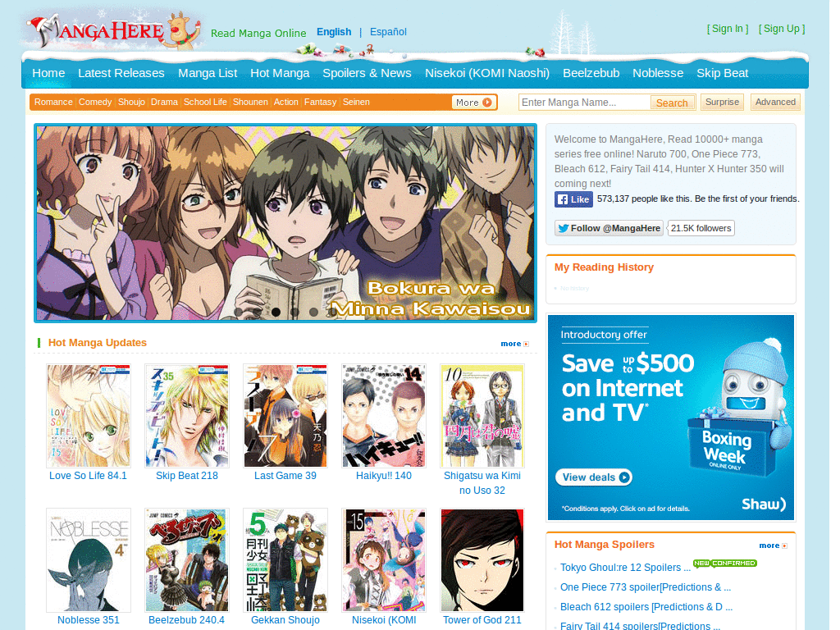Image resolution: width=840 pixels, height=630 pixels.
Task: Filter by School Life genre
Action: point(205,103)
